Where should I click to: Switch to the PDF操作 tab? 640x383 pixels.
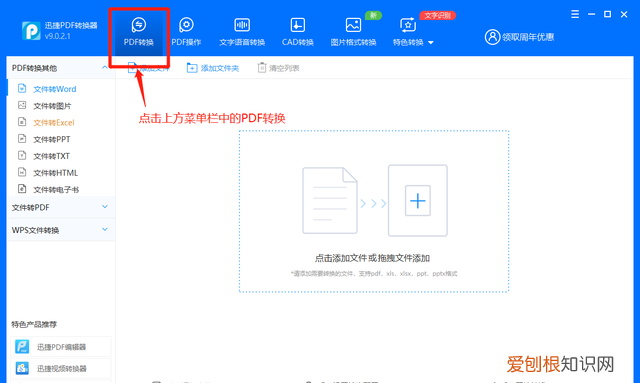[186, 31]
